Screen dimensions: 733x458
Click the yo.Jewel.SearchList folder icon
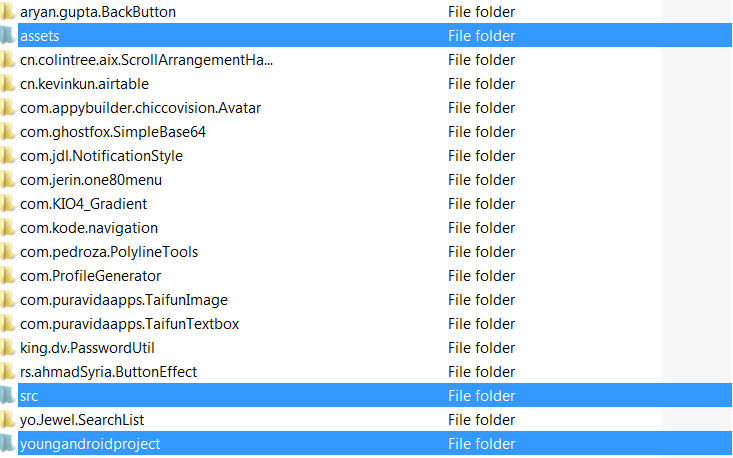coord(7,420)
